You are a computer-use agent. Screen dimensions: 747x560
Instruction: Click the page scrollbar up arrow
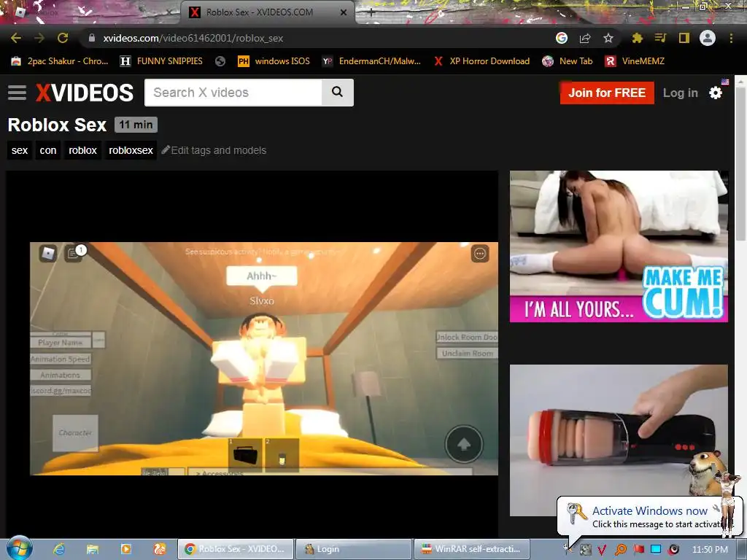pyautogui.click(x=741, y=82)
